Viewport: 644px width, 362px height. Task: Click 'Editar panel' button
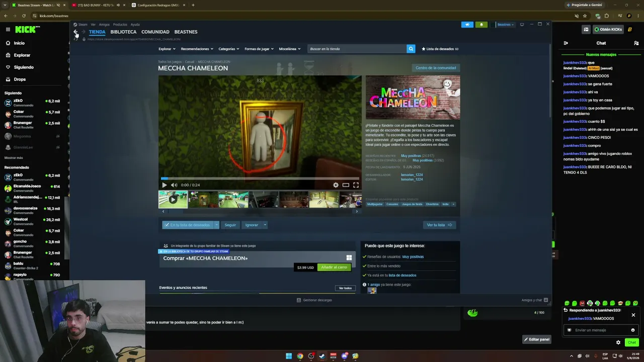536,339
